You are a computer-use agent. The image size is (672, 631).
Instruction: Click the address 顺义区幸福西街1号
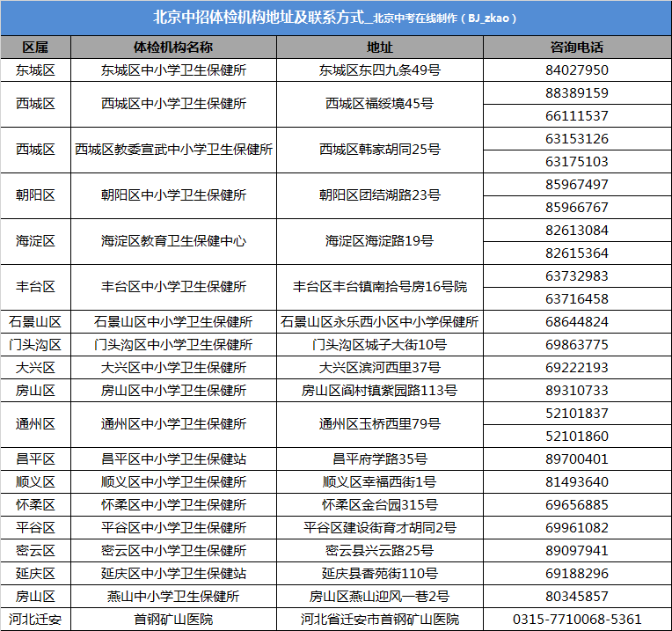[x=380, y=482]
